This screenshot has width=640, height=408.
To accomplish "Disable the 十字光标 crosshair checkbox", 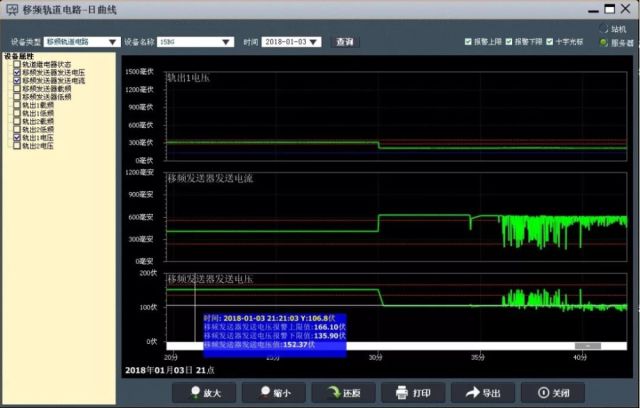I will (549, 42).
